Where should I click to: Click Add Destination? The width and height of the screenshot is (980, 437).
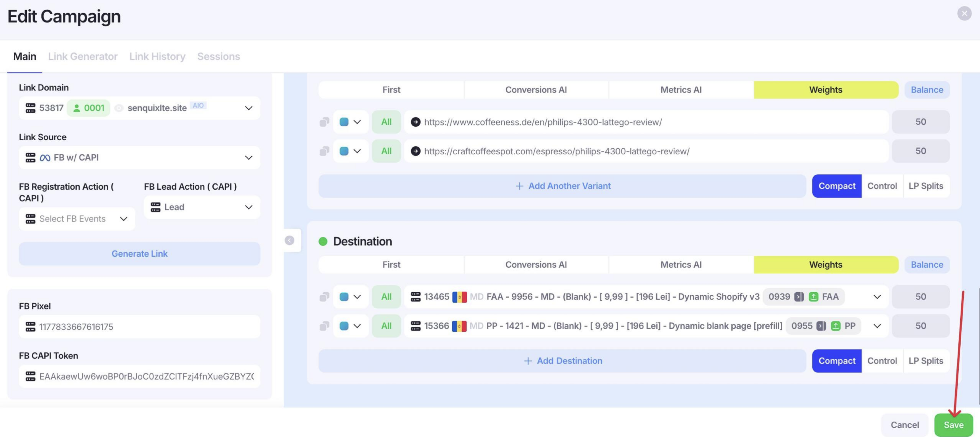tap(562, 361)
